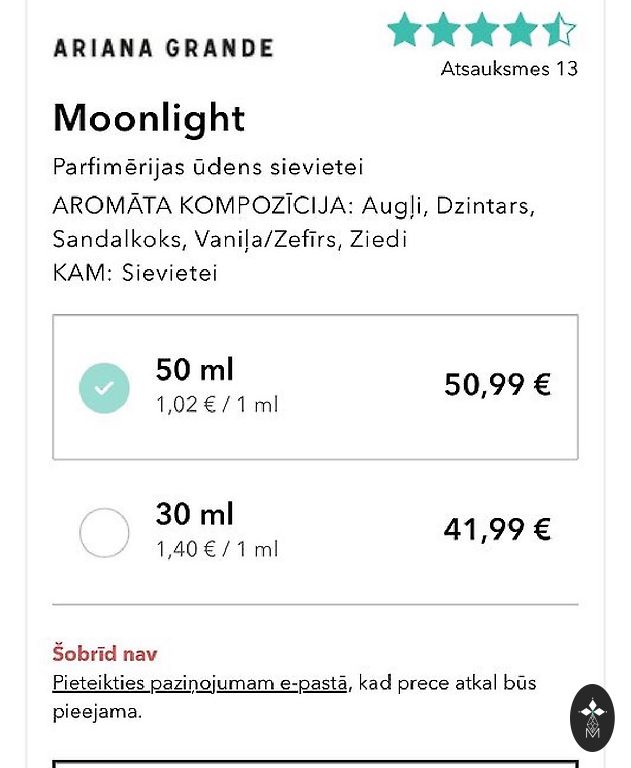The width and height of the screenshot is (631, 768).
Task: Select the 30 ml size radio button
Action: 104,532
